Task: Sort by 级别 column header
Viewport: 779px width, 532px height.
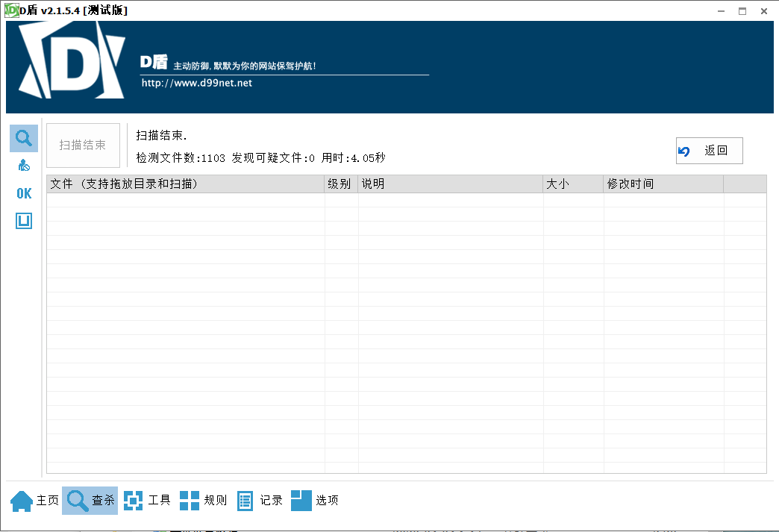Action: (x=341, y=184)
